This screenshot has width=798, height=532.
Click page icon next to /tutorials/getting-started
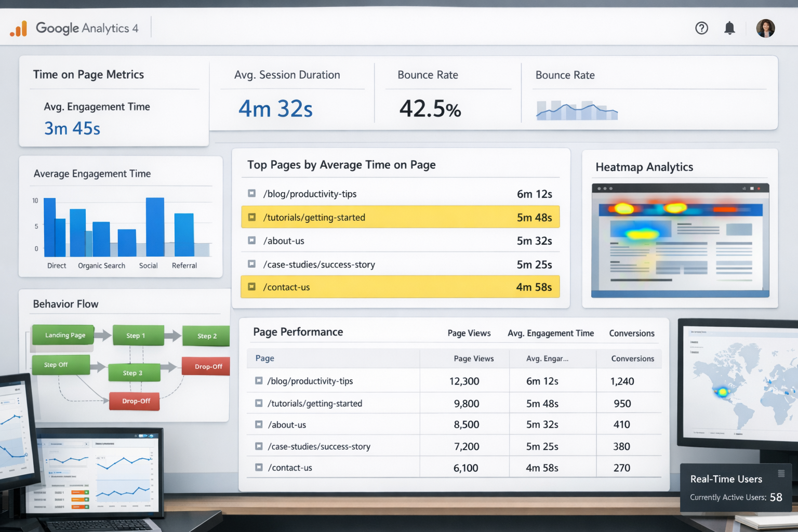coord(252,217)
